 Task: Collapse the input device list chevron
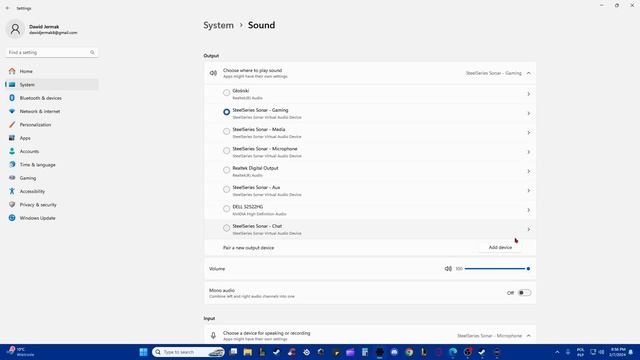point(529,336)
